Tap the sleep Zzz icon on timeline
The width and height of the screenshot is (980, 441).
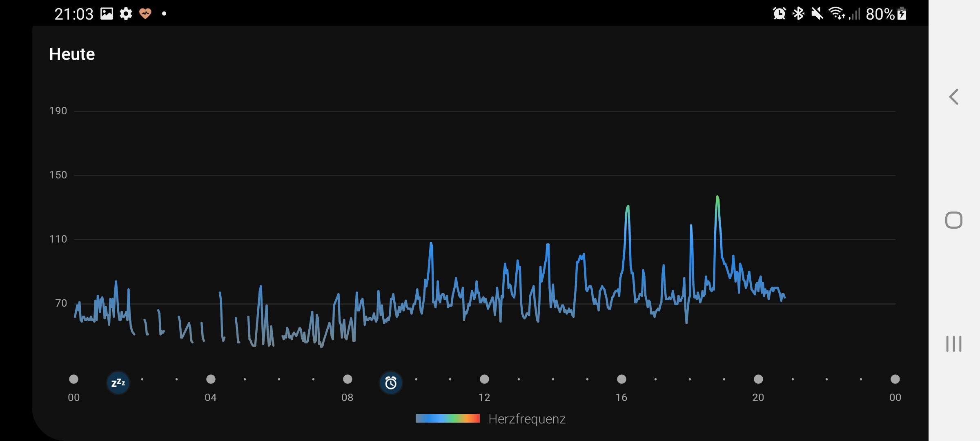coord(118,383)
